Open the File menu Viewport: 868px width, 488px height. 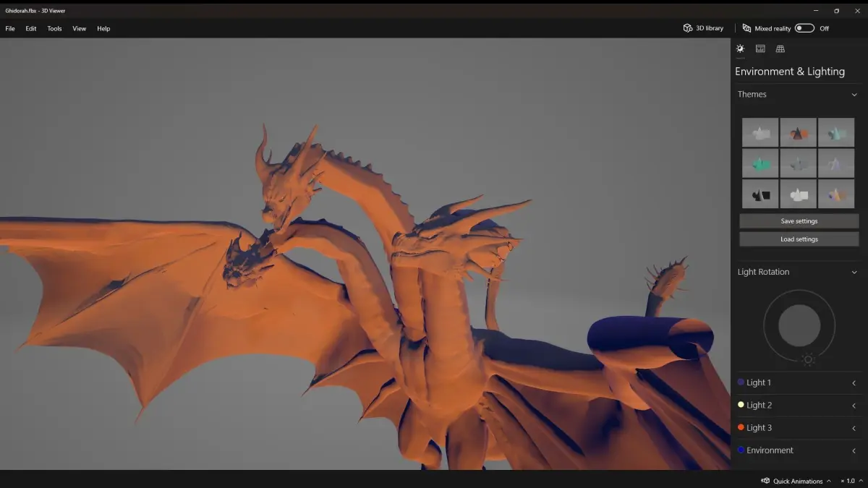tap(10, 28)
